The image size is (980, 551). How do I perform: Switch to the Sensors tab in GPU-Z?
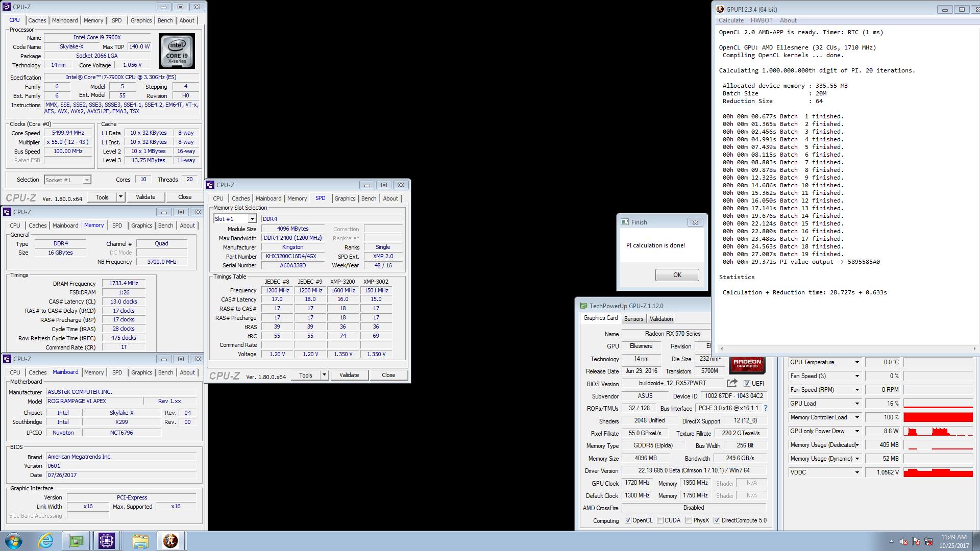(x=633, y=319)
